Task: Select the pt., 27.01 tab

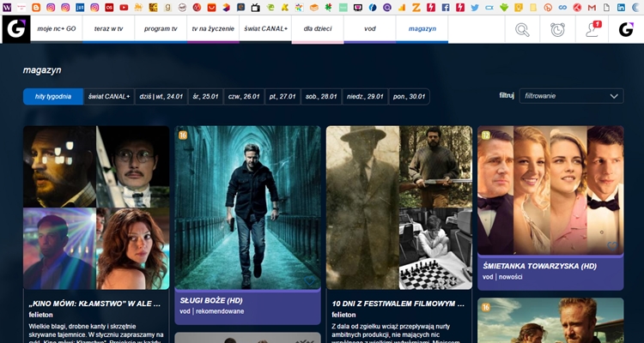Action: 283,97
